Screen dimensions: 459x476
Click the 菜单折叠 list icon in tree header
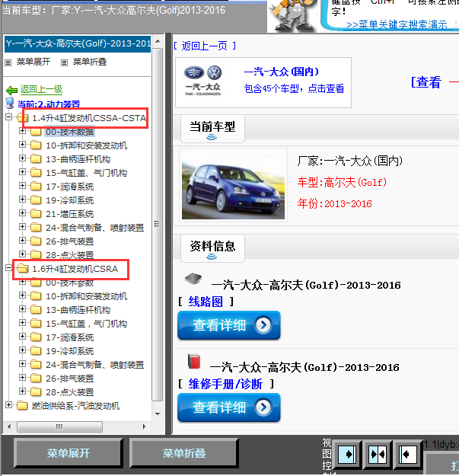pos(64,62)
